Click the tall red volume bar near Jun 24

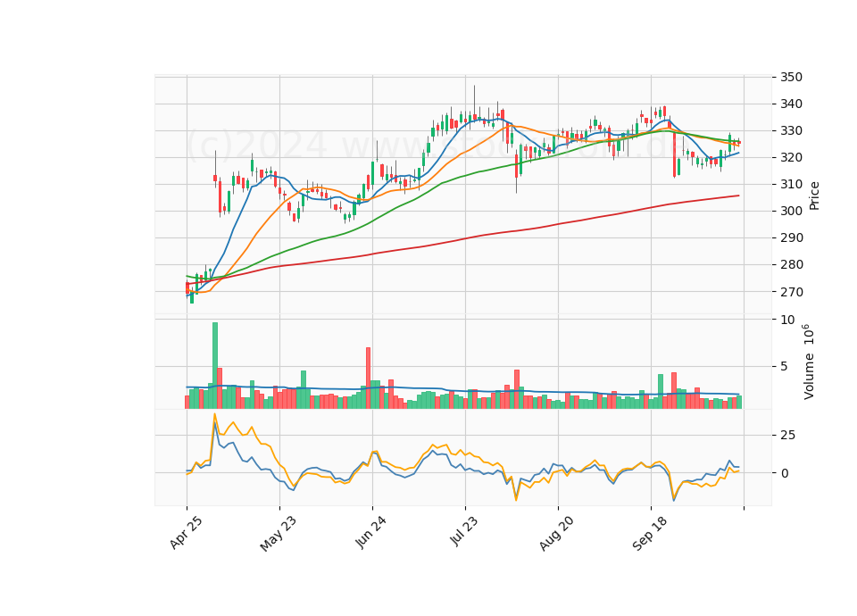(x=369, y=378)
